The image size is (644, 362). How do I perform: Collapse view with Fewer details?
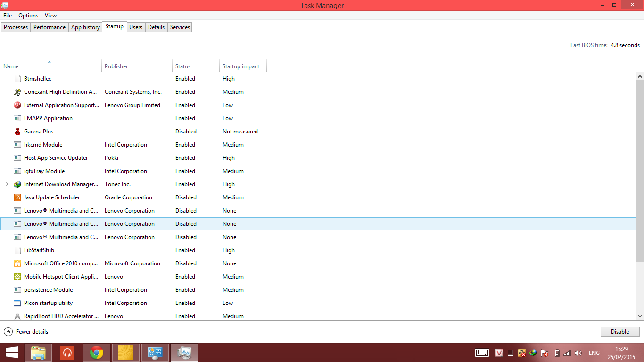(26, 332)
